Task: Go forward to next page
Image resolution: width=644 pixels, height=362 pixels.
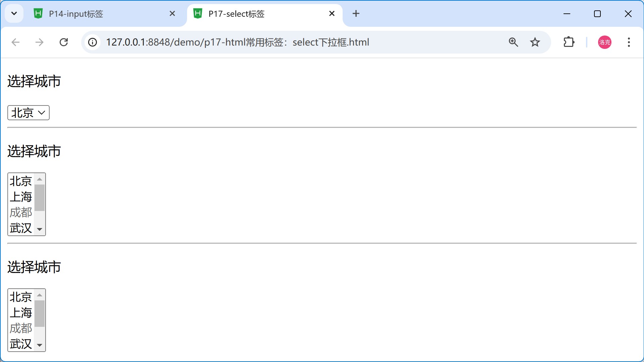Action: click(40, 42)
